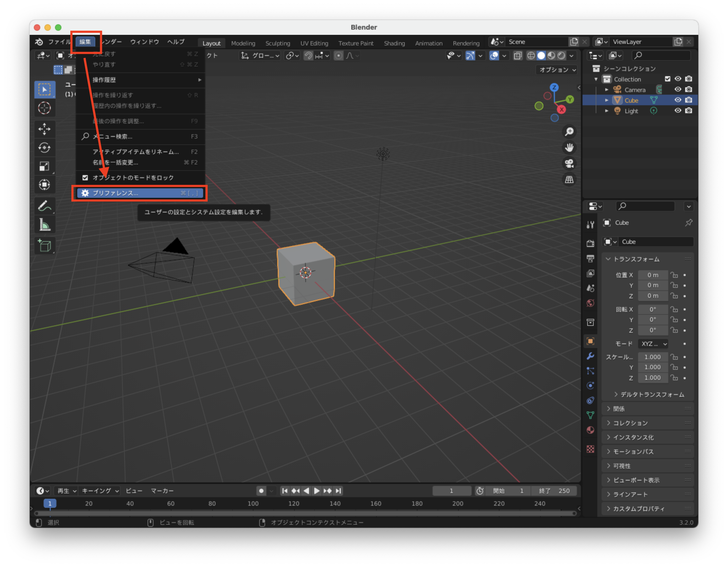
Task: Select the Measure tool
Action: [45, 224]
